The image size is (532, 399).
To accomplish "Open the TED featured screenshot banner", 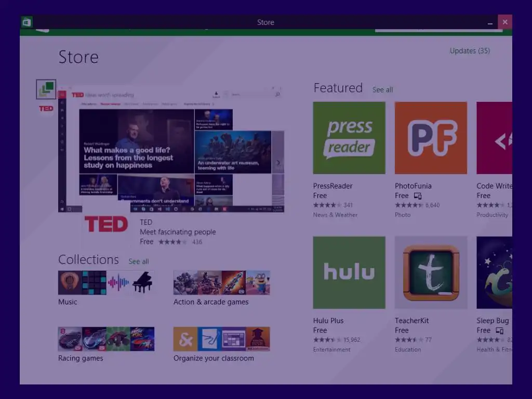I will pyautogui.click(x=171, y=150).
